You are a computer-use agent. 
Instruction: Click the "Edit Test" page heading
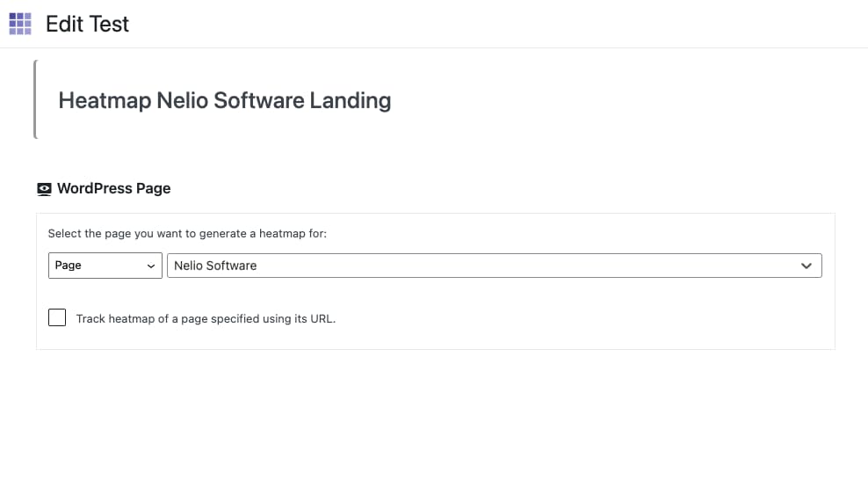click(87, 24)
